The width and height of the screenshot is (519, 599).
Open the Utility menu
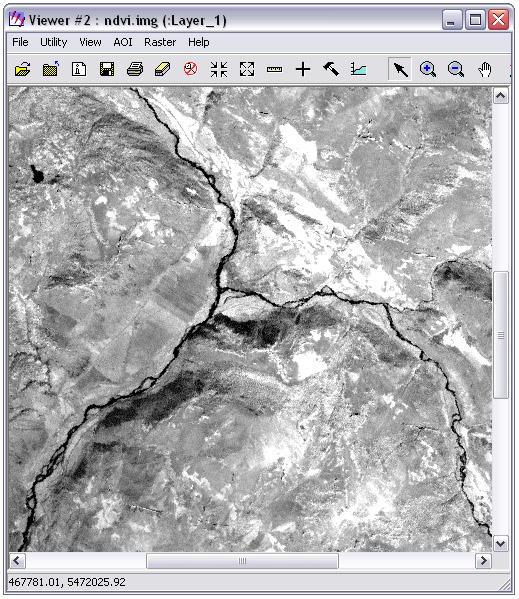53,42
